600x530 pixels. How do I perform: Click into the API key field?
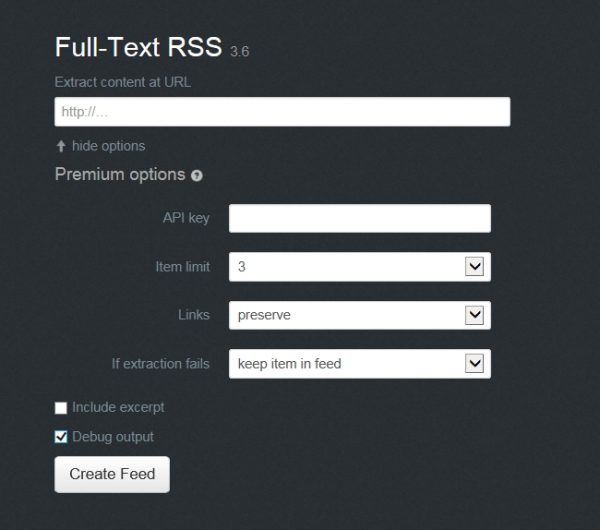click(359, 218)
